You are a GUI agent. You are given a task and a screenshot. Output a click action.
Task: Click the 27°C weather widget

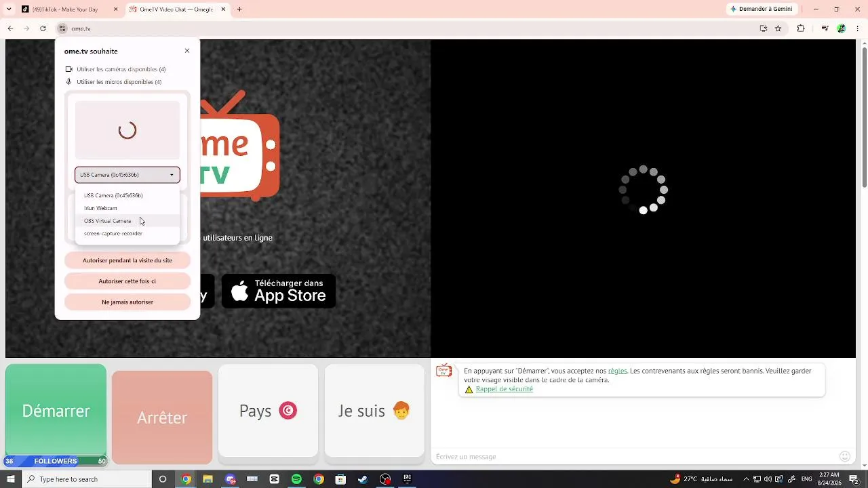click(701, 479)
